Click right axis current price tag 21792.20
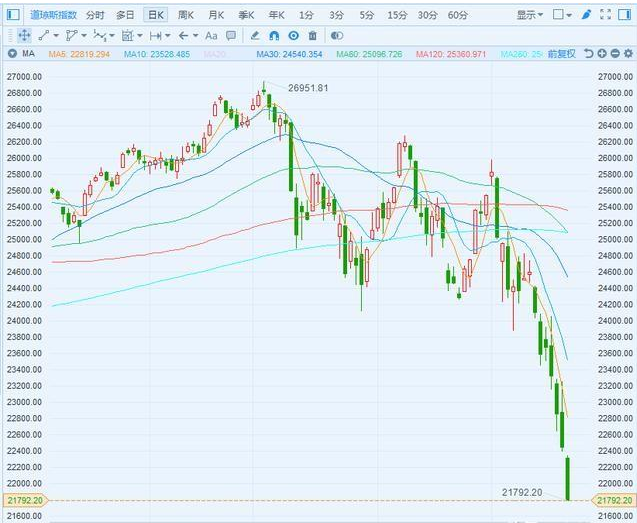This screenshot has height=523, width=637. coord(614,500)
